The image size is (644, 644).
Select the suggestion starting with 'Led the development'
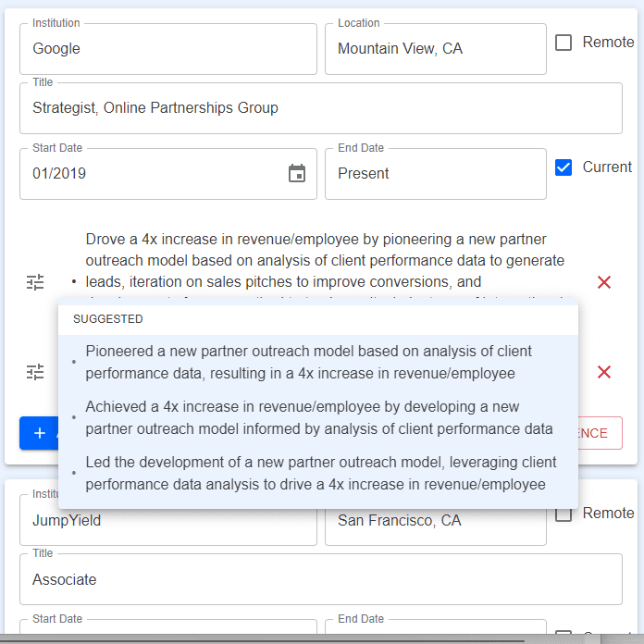[318, 473]
